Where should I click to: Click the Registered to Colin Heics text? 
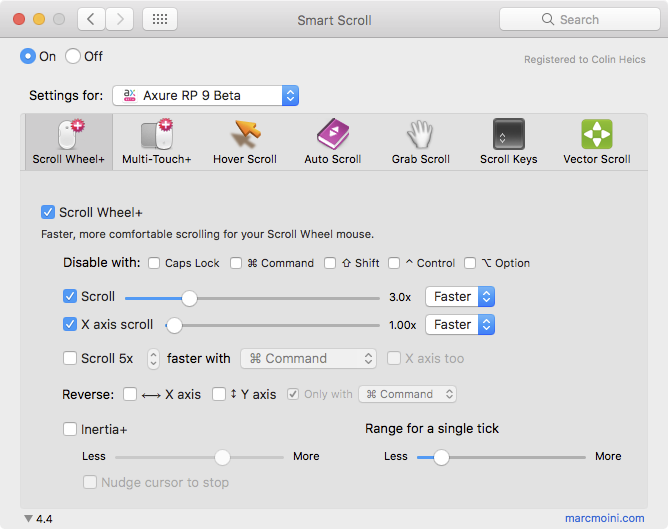[x=584, y=60]
